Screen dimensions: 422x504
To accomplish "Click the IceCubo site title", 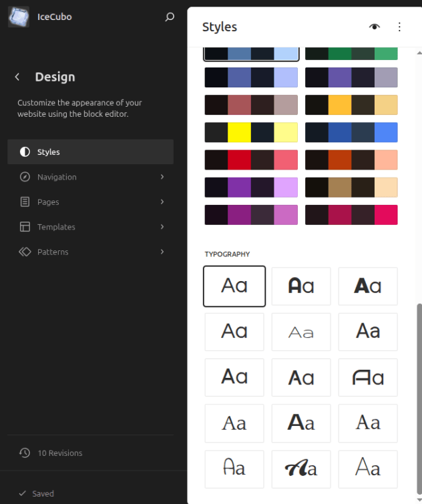I will 54,17.
